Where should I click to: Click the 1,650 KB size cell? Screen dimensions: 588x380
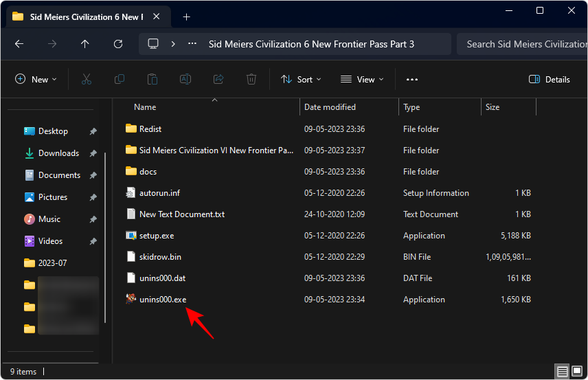(x=516, y=300)
